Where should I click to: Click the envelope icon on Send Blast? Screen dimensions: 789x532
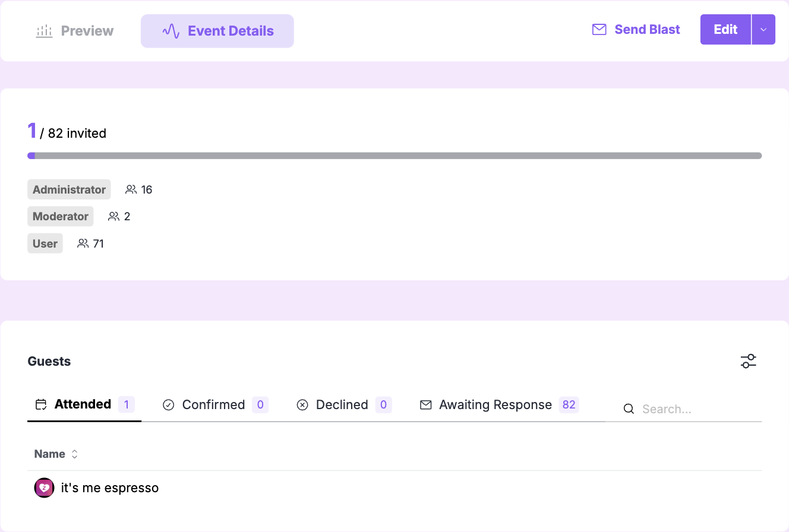pos(599,30)
